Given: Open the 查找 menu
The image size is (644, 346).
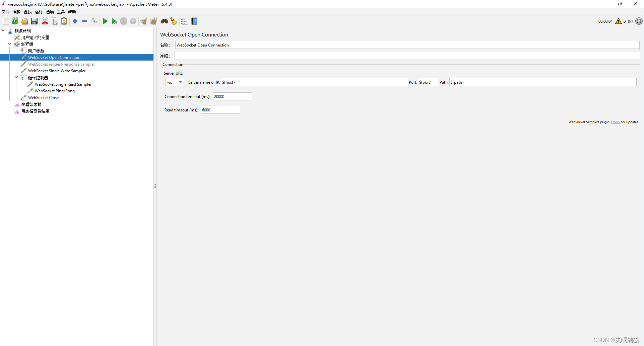Looking at the screenshot, I should [x=28, y=12].
